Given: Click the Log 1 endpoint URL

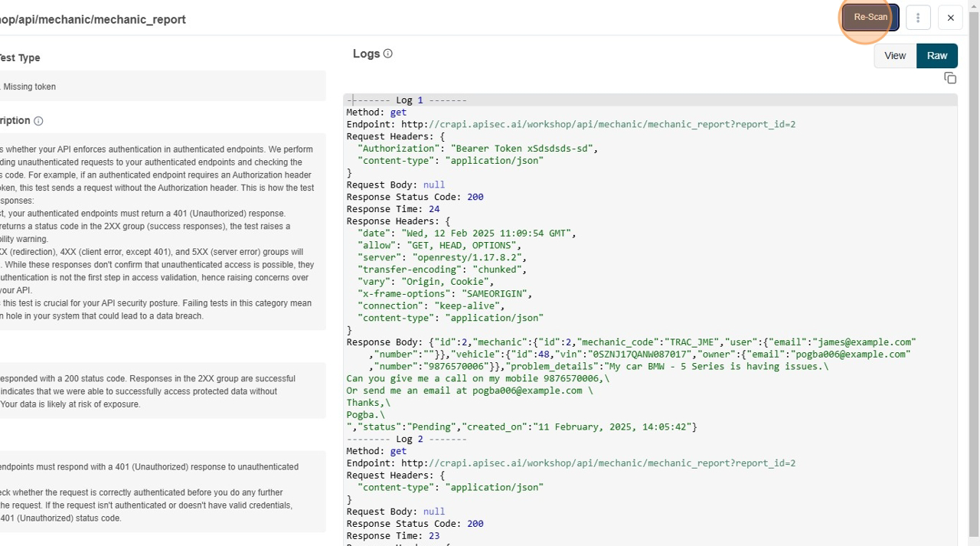Looking at the screenshot, I should pyautogui.click(x=611, y=124).
